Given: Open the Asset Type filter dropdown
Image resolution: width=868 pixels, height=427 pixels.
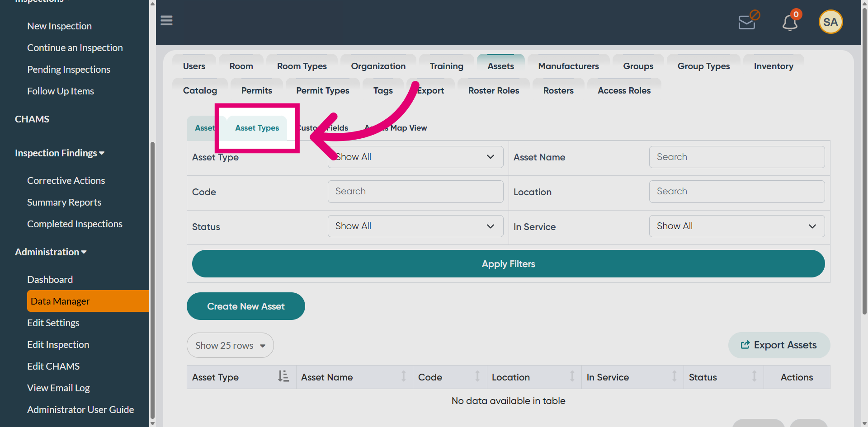Looking at the screenshot, I should point(415,157).
